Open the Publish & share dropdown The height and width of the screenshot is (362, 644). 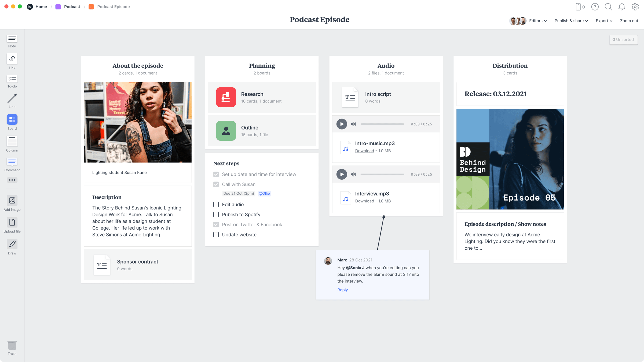coord(571,21)
